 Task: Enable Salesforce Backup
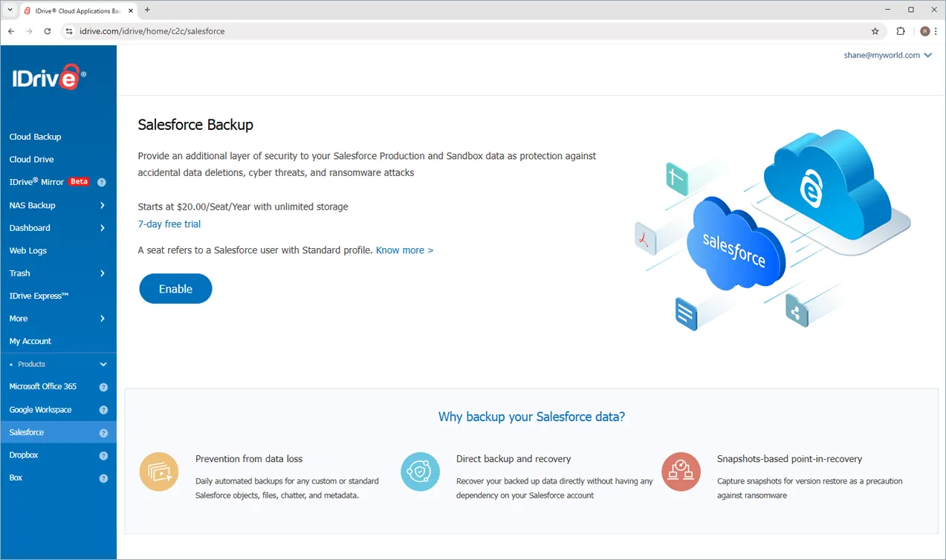click(175, 288)
